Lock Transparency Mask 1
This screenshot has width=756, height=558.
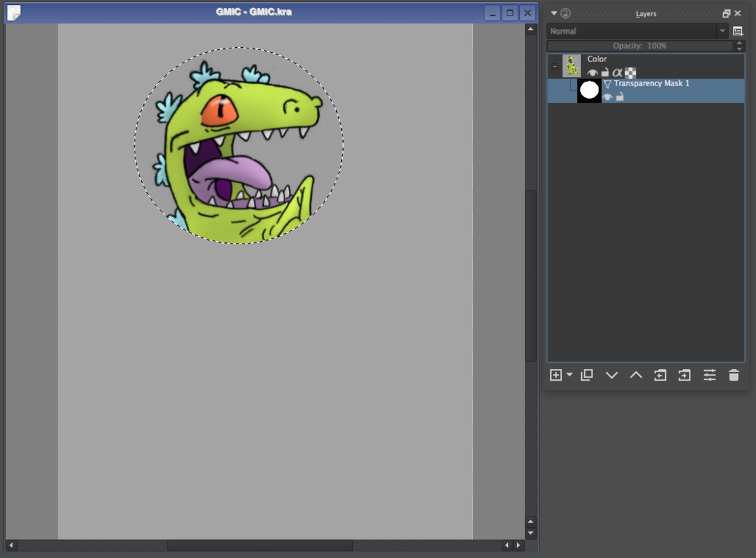pos(620,97)
